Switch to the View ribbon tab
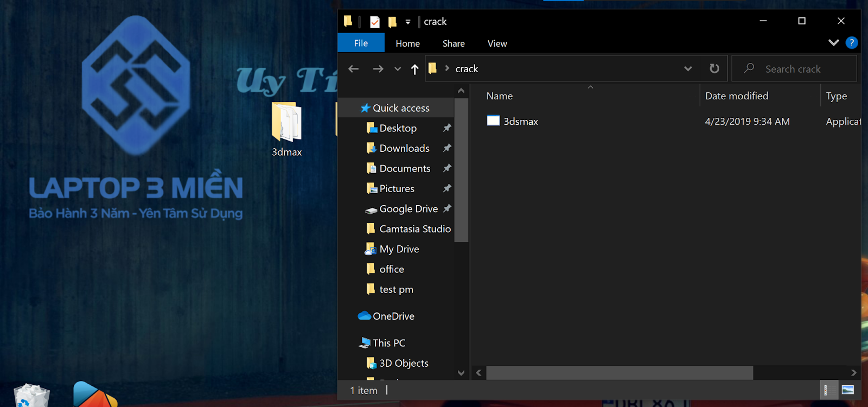Screen dimensions: 868x407 coord(497,43)
